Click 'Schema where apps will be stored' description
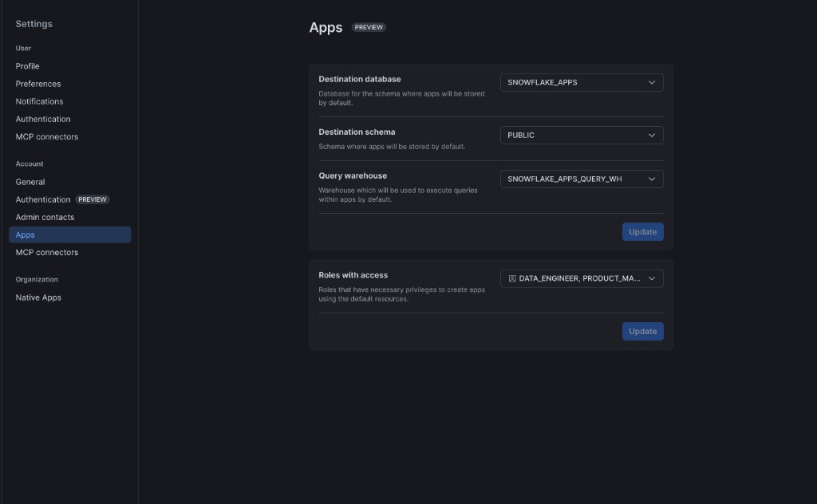 [x=392, y=147]
